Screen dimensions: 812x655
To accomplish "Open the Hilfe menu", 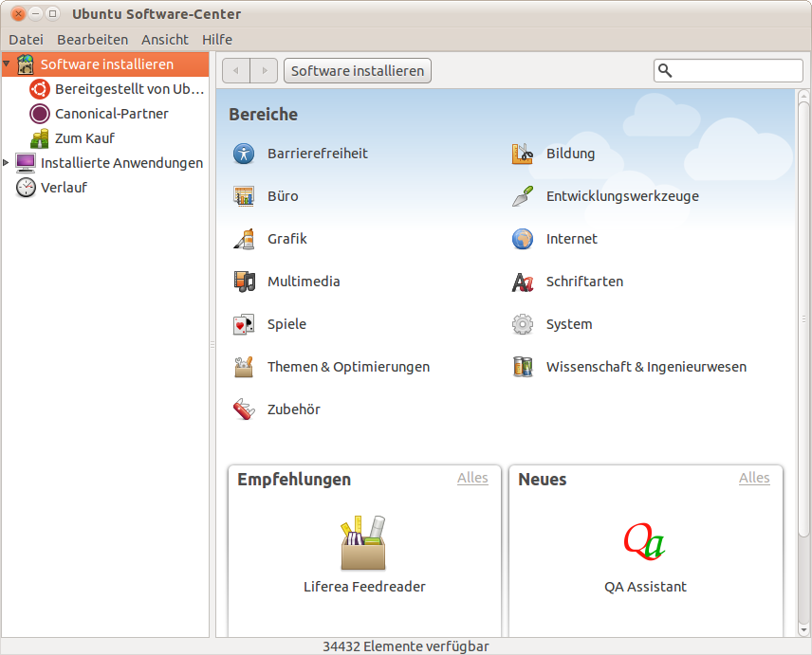I will click(217, 40).
